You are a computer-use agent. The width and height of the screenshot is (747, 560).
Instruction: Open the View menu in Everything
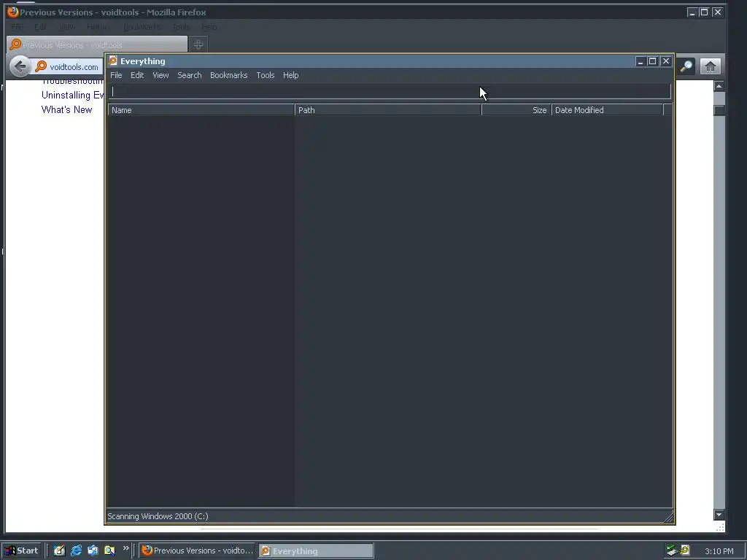(160, 75)
